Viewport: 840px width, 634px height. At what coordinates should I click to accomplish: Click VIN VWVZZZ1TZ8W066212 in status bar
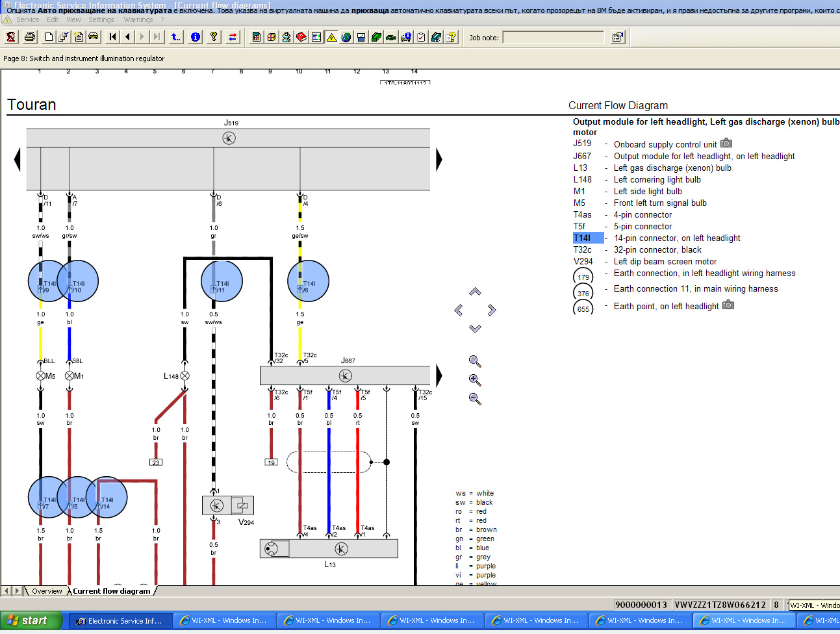click(720, 605)
